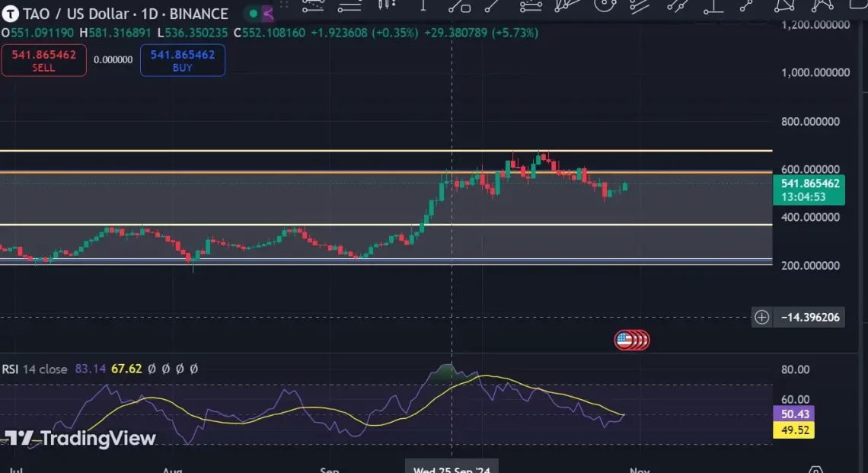
Task: Click the SELL button at 541.865462
Action: [x=43, y=61]
